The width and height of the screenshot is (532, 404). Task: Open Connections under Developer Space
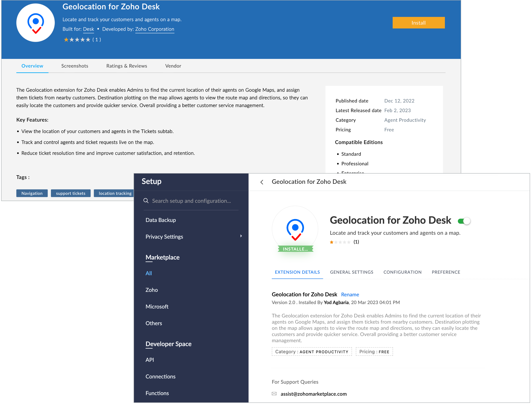160,376
